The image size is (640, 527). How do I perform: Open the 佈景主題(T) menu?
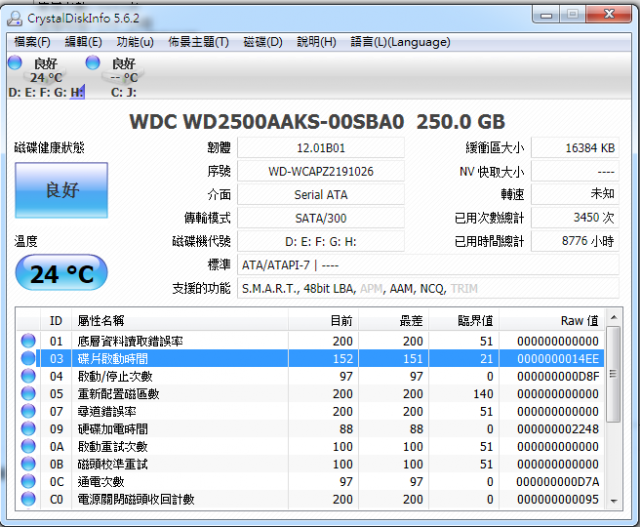click(198, 42)
